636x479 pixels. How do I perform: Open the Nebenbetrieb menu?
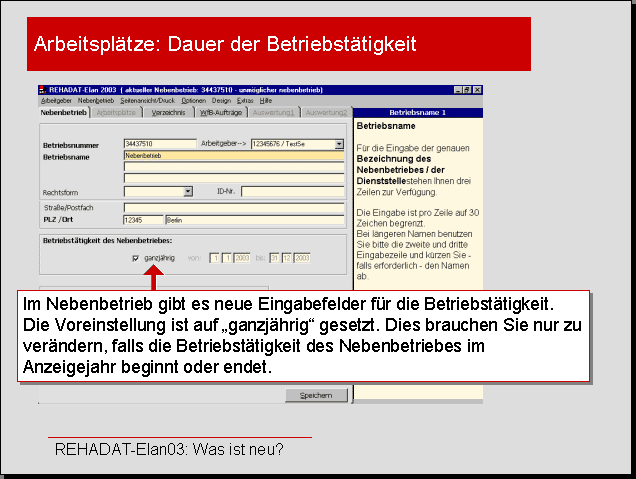point(96,101)
